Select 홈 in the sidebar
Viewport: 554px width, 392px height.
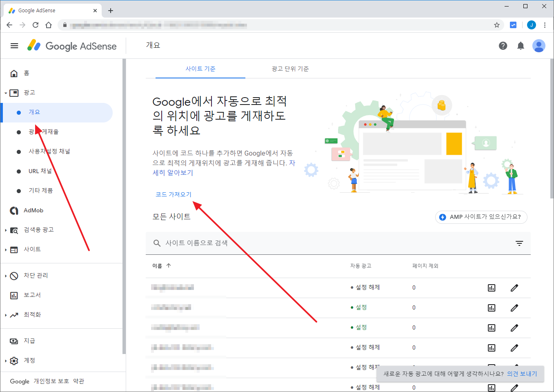61,73
